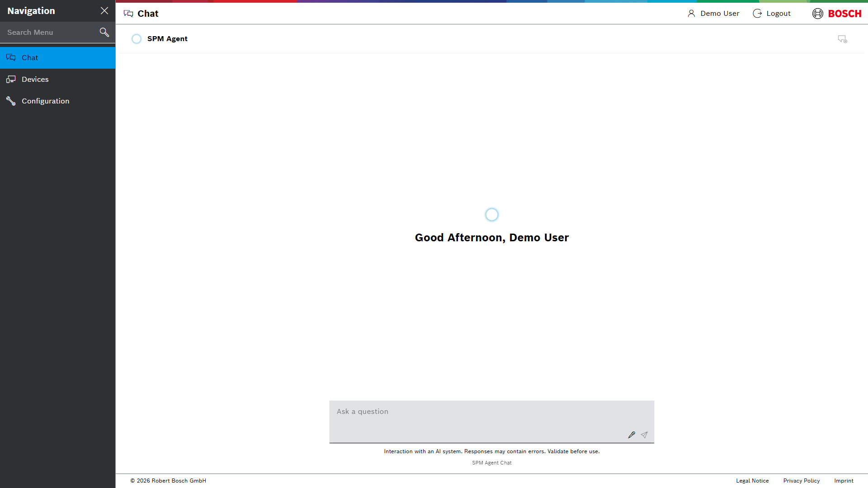The image size is (868, 488).
Task: Open the Chat menu item
Action: 58,58
